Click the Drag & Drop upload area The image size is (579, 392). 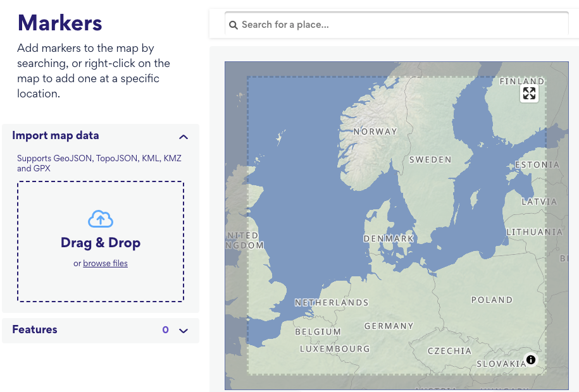(x=100, y=240)
